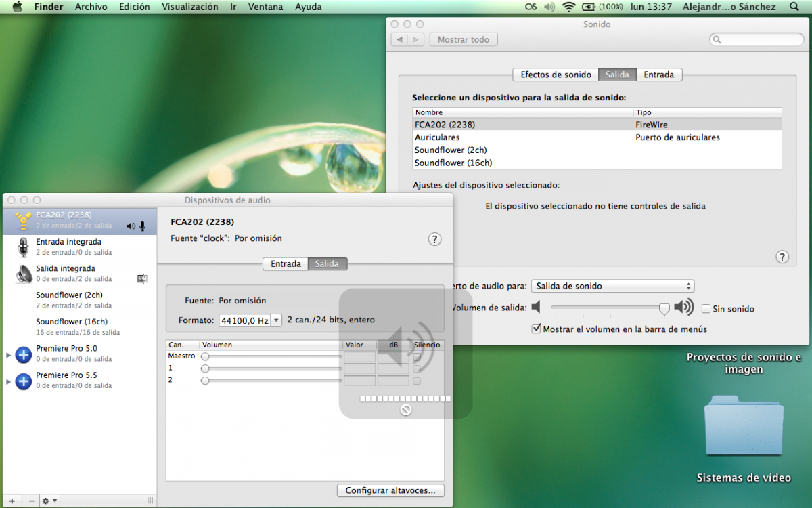Click the remove device minus button
The height and width of the screenshot is (508, 812).
31,501
